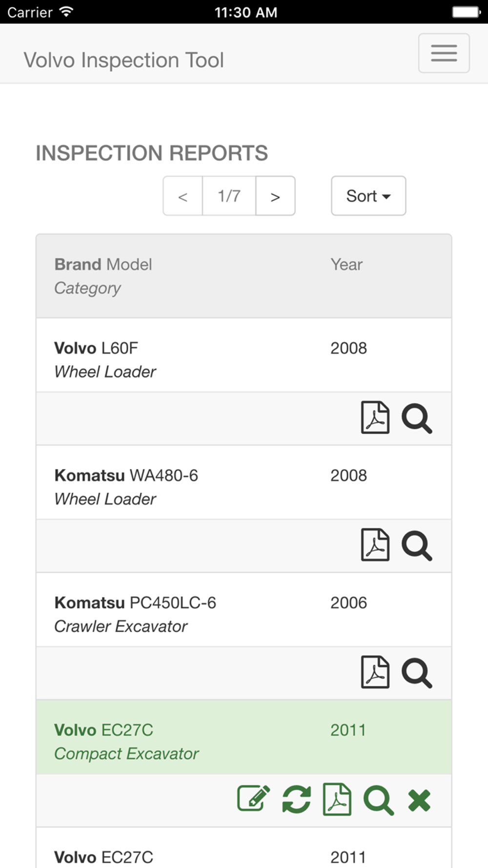Click magnifier icon for Komatsu PC450LC-6
Image resolution: width=488 pixels, height=868 pixels.
coord(417,673)
